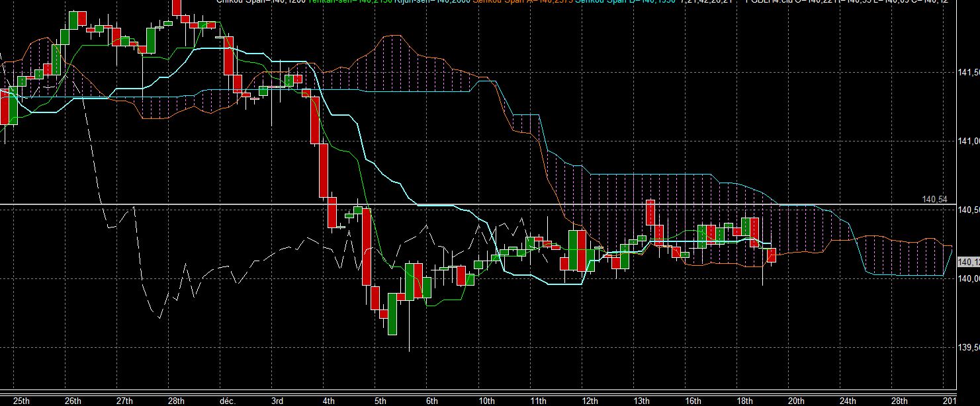Click the 141,5 price scale label

pyautogui.click(x=969, y=72)
